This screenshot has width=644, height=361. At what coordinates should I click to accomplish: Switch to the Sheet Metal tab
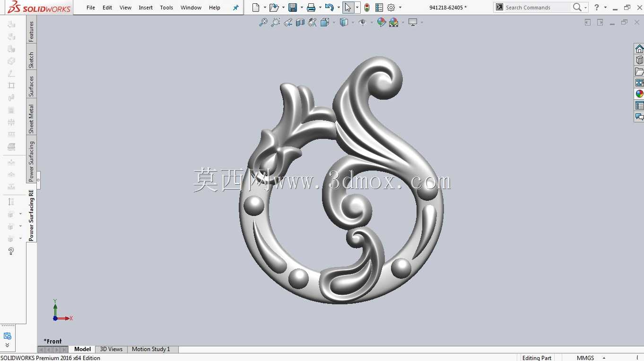[32, 119]
